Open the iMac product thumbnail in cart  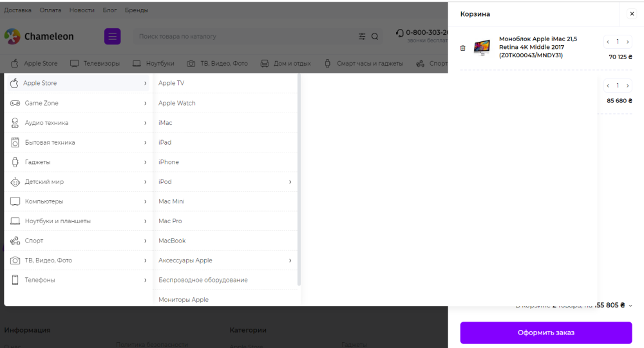(x=482, y=48)
